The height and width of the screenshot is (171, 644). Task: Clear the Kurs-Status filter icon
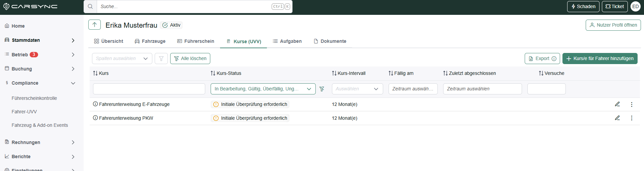(x=322, y=89)
